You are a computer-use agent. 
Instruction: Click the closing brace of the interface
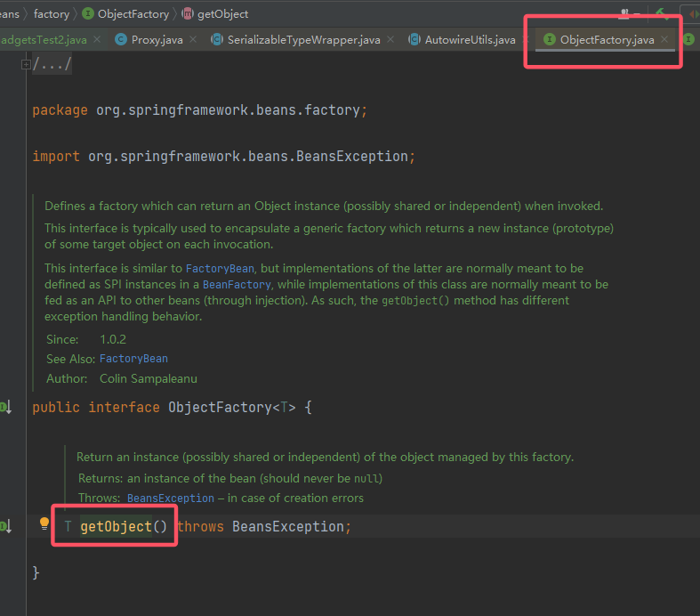coord(36,572)
